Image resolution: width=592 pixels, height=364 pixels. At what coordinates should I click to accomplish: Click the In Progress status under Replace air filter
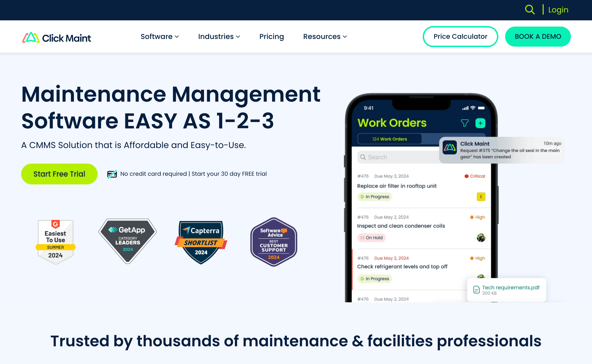pyautogui.click(x=375, y=197)
